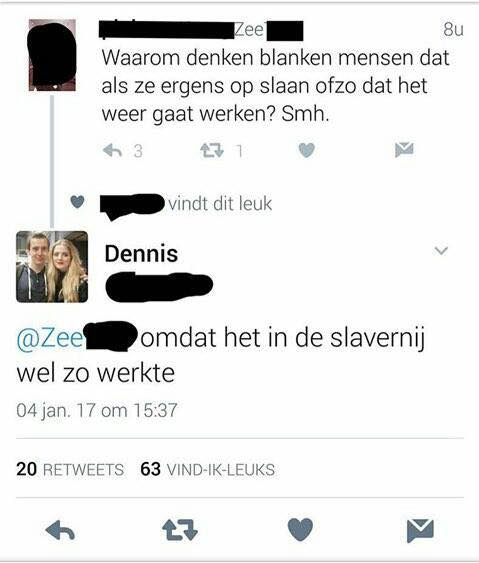The image size is (479, 563).
Task: Open the chevron menu next to Dennis
Action: pos(441,250)
